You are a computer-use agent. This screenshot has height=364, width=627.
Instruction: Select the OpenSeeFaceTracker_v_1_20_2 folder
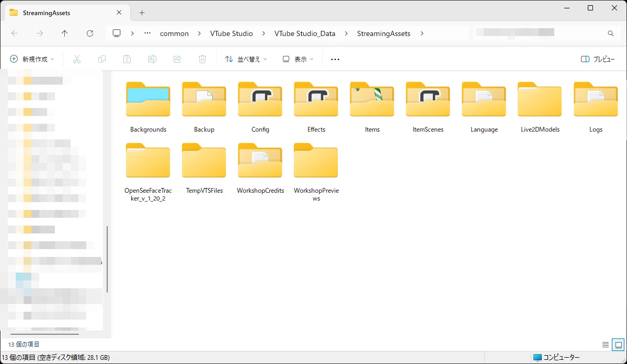[x=148, y=172]
